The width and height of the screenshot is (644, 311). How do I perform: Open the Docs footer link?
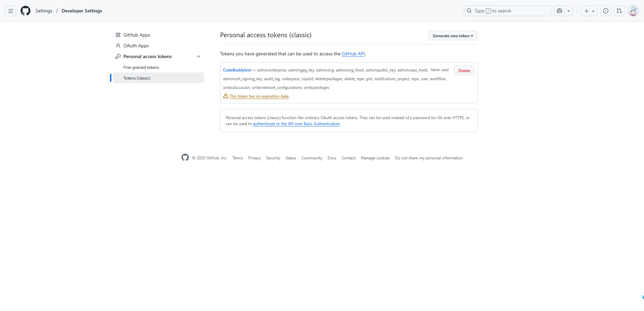pyautogui.click(x=332, y=158)
